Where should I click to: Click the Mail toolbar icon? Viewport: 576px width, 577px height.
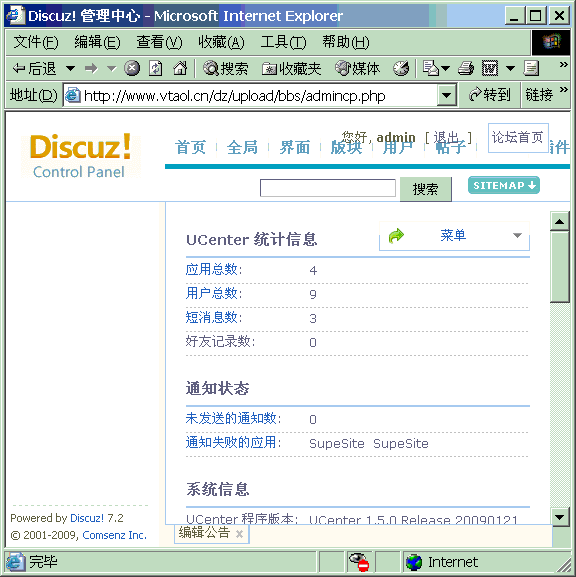tap(431, 68)
